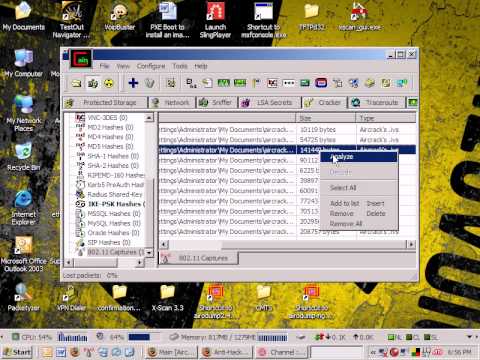Open the TFTPD32 desktop folder
Viewport: 480px width, 360px height.
click(312, 17)
